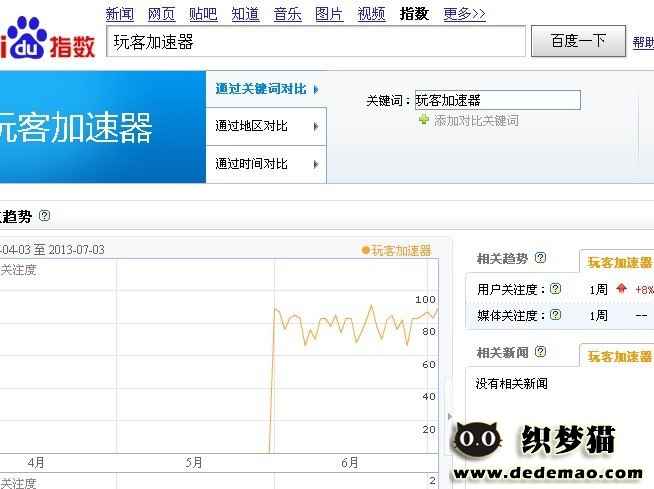Open the 网页 link in top navigation
This screenshot has height=489, width=654.
coord(161,14)
